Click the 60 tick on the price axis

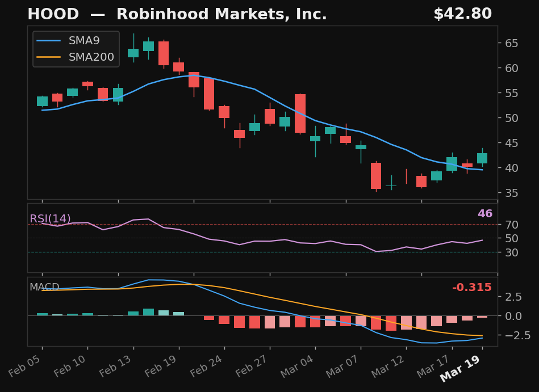coord(512,68)
